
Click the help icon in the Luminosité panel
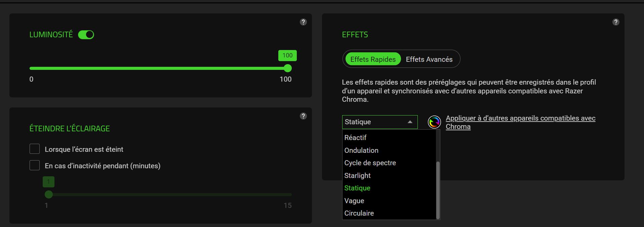303,22
